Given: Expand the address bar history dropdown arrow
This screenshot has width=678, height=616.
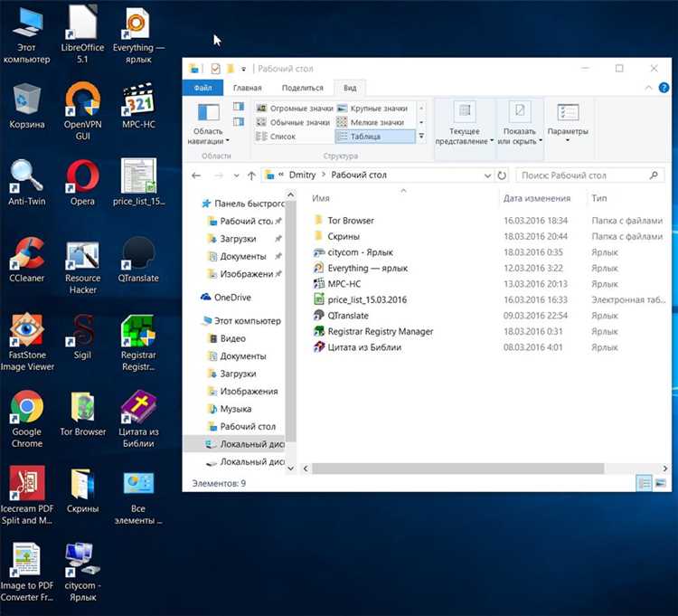Looking at the screenshot, I should 487,175.
